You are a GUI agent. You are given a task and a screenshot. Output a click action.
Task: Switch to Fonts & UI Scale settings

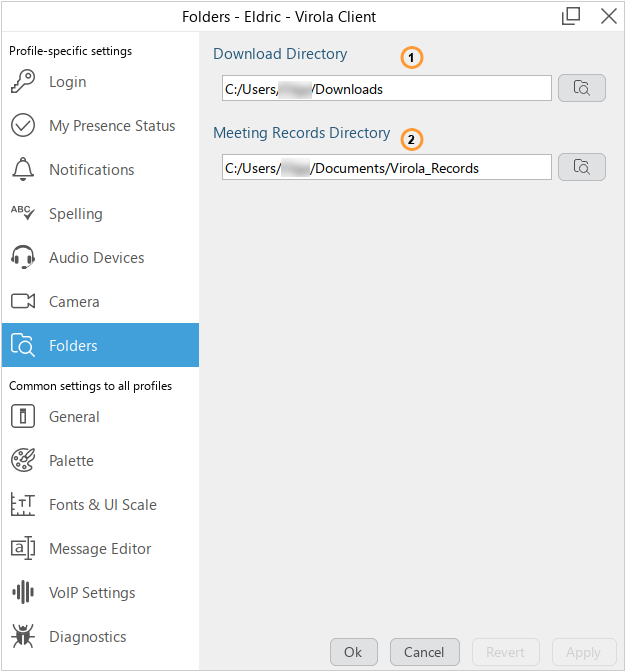tap(102, 505)
